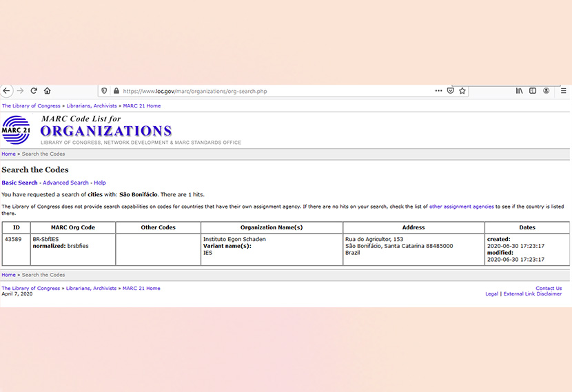Open the page actions three-dots menu
Screen dimensions: 572x392
coord(438,90)
